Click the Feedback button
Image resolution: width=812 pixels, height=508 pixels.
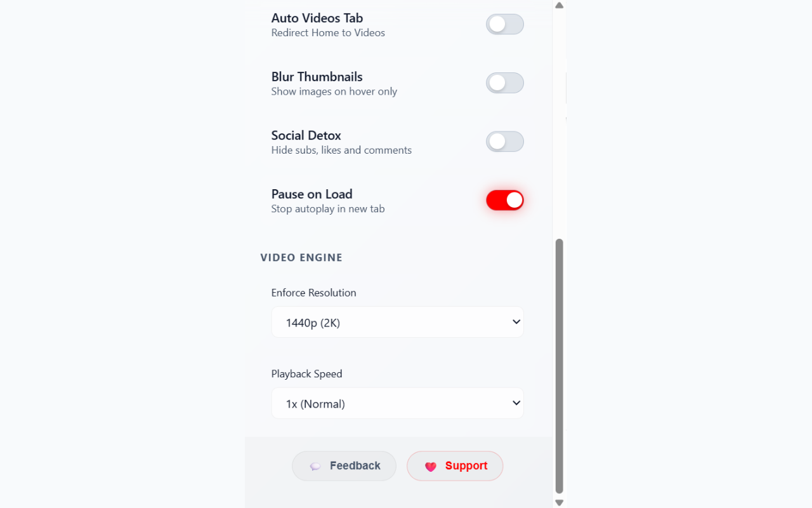click(344, 466)
